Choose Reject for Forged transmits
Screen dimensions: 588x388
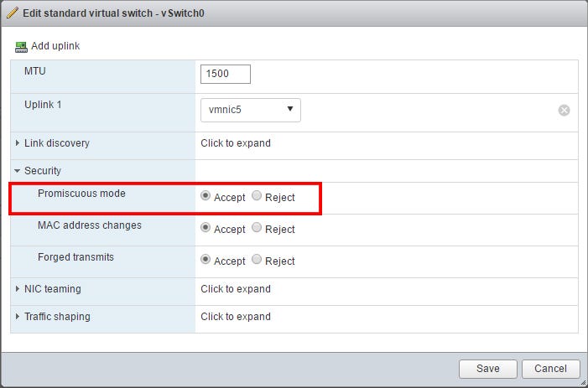coord(257,260)
